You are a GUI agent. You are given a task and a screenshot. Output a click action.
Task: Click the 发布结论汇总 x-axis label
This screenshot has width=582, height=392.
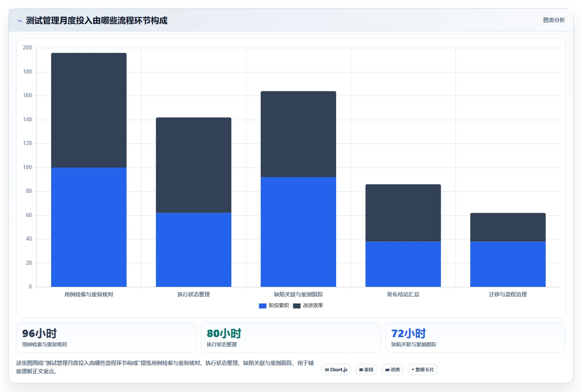(x=403, y=294)
